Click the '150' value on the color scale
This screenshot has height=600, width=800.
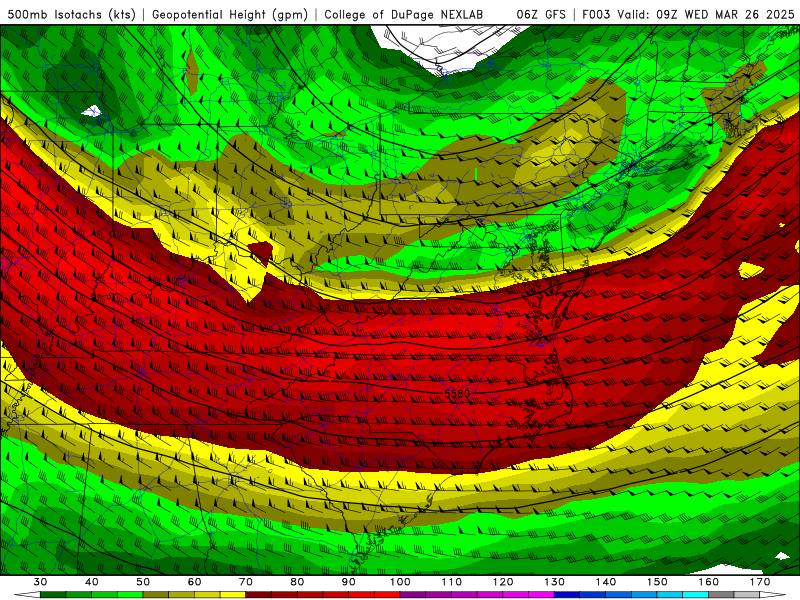(x=658, y=582)
